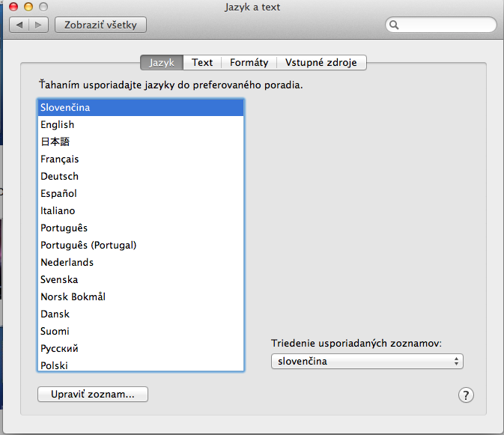This screenshot has height=435, width=504.
Task: Select Español in the language list
Action: [141, 193]
